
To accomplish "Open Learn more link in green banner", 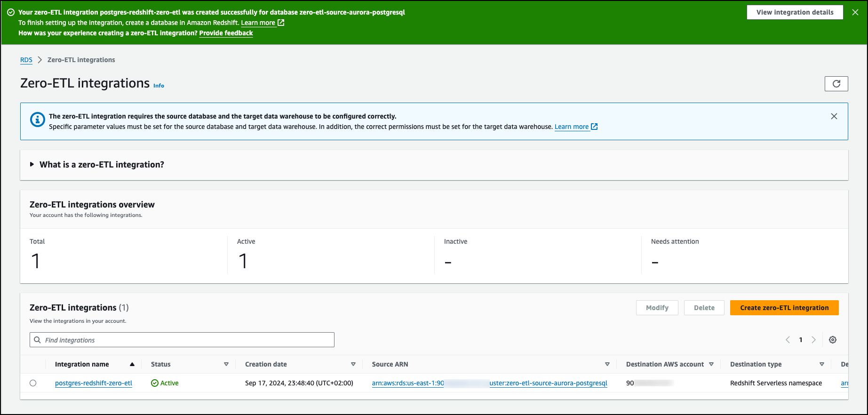I will [258, 23].
